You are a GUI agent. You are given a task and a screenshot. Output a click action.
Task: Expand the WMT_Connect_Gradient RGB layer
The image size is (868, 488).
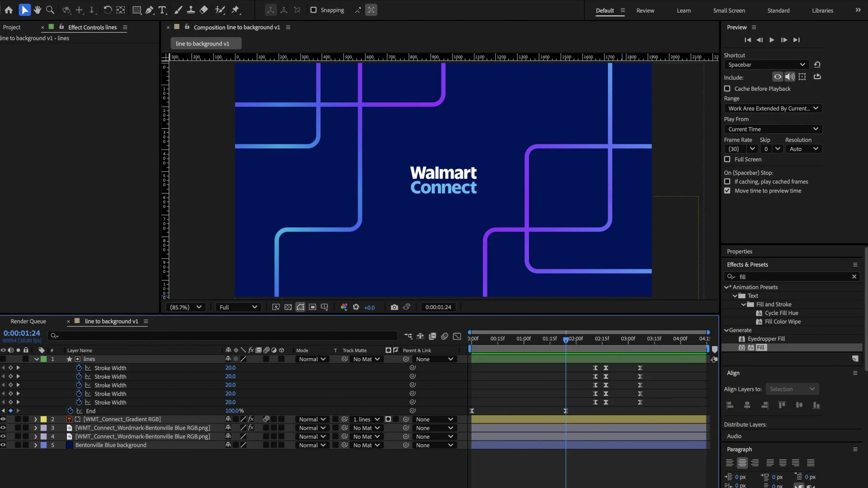tap(35, 420)
